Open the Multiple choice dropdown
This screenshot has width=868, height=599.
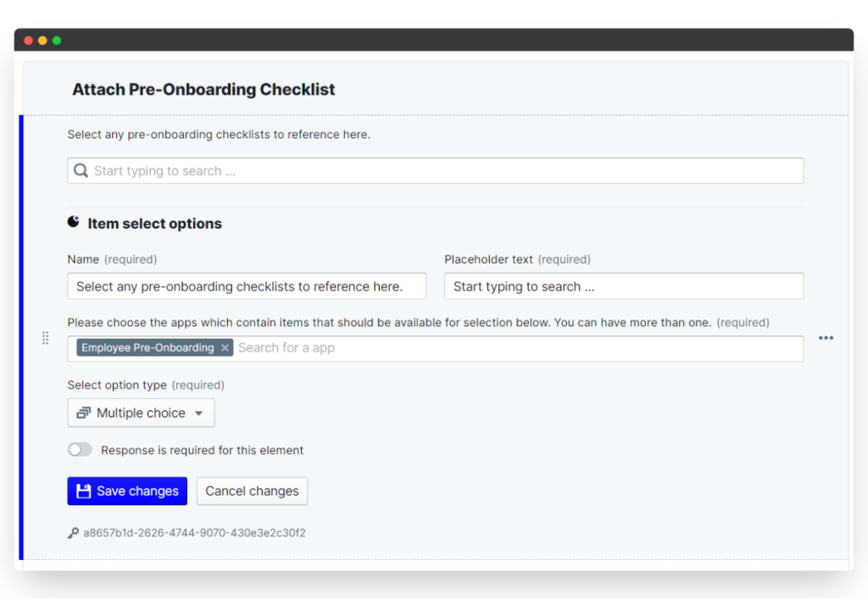142,413
